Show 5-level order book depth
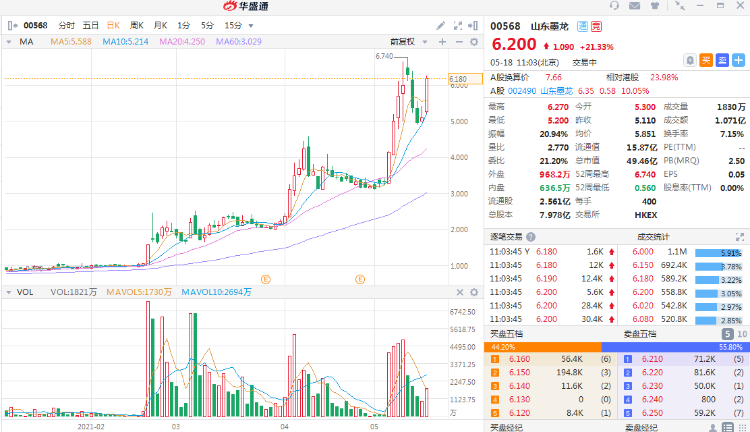 (728, 334)
